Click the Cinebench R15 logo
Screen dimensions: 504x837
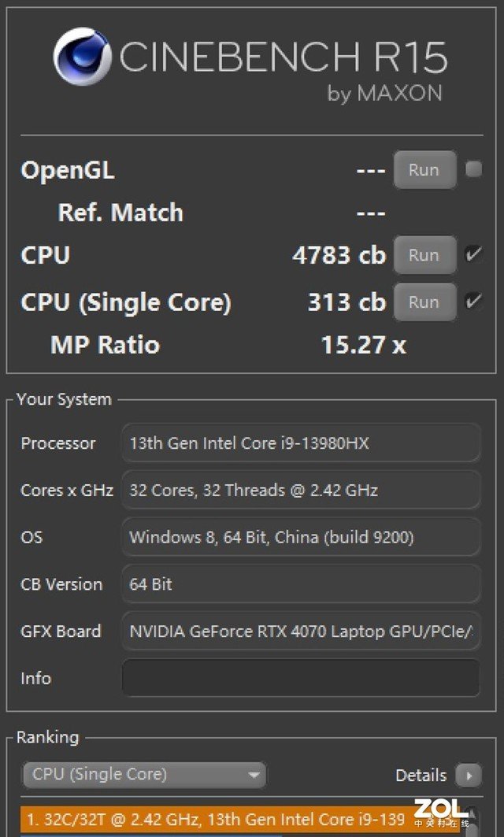pos(84,57)
